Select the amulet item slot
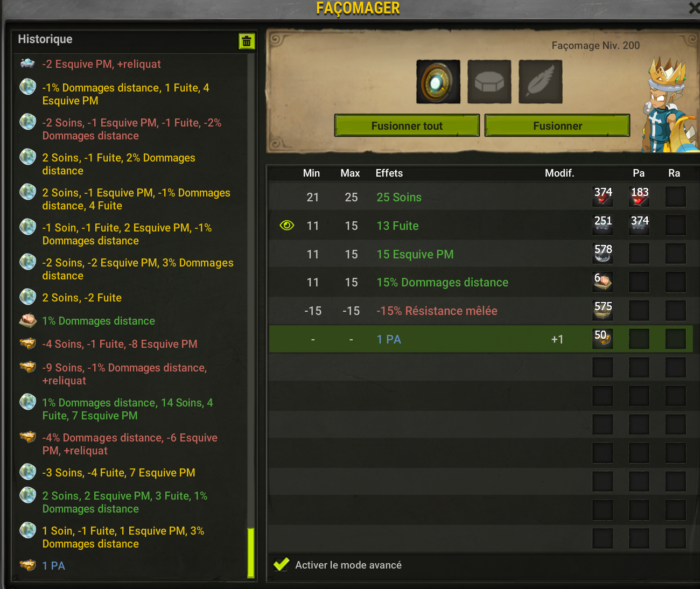The image size is (700, 589). click(438, 82)
